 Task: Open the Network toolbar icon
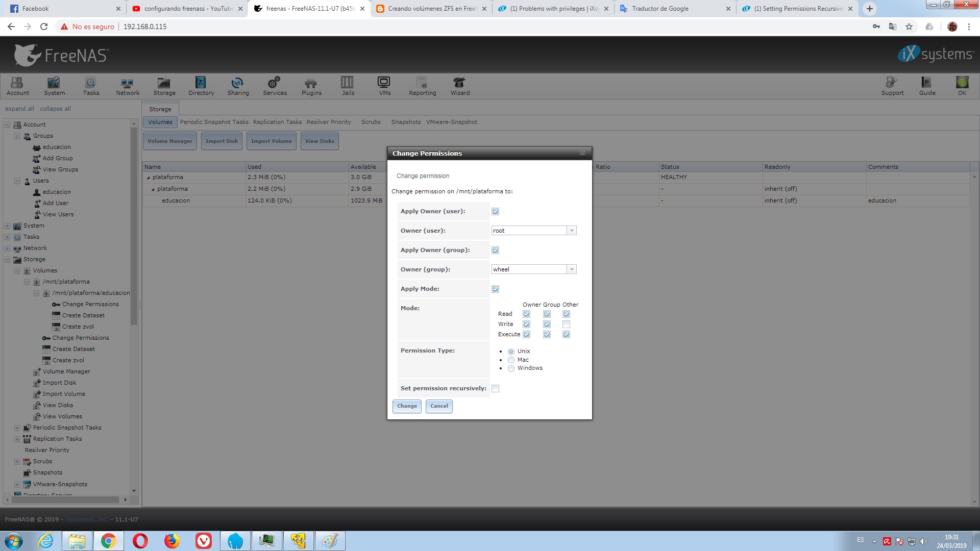click(x=128, y=86)
